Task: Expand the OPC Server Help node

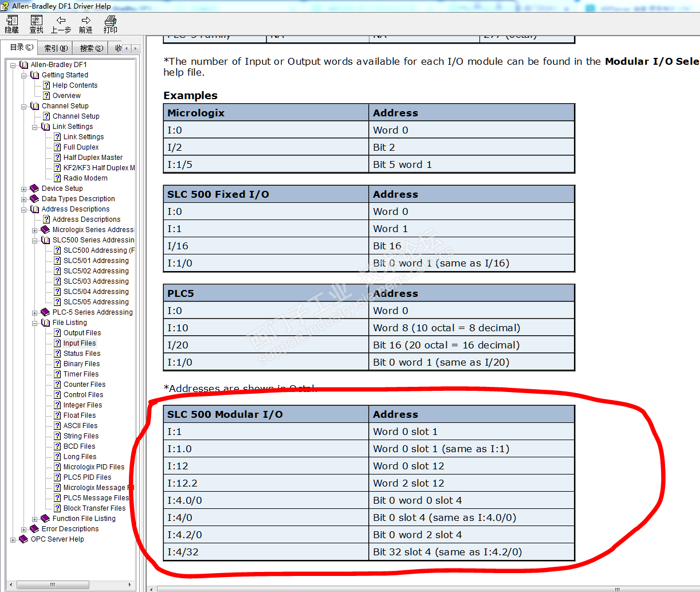Action: 13,539
